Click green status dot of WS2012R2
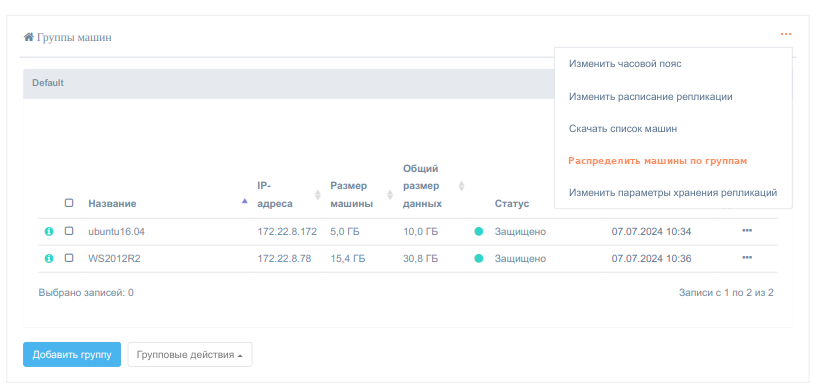 [x=478, y=258]
